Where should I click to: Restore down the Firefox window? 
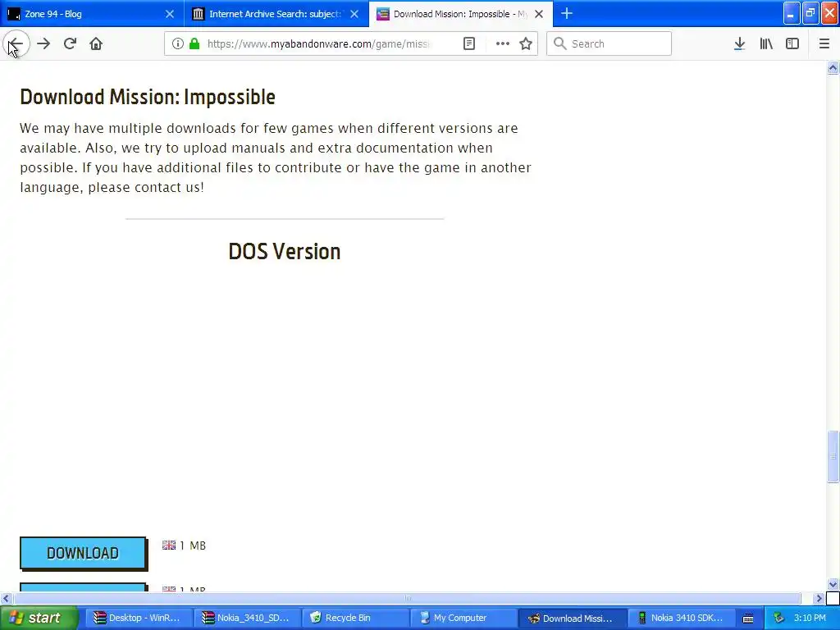[x=810, y=13]
